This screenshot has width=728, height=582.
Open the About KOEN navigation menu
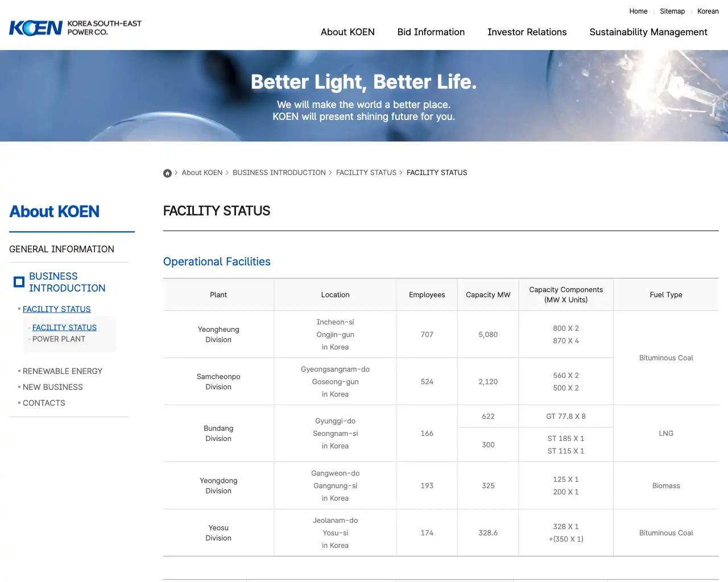click(x=348, y=32)
